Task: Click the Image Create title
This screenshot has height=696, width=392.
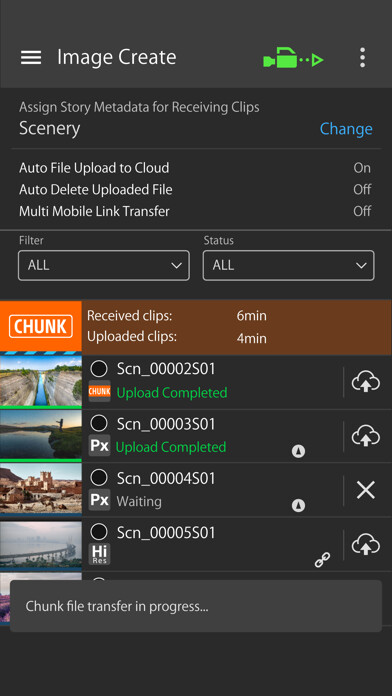Action: click(x=117, y=58)
